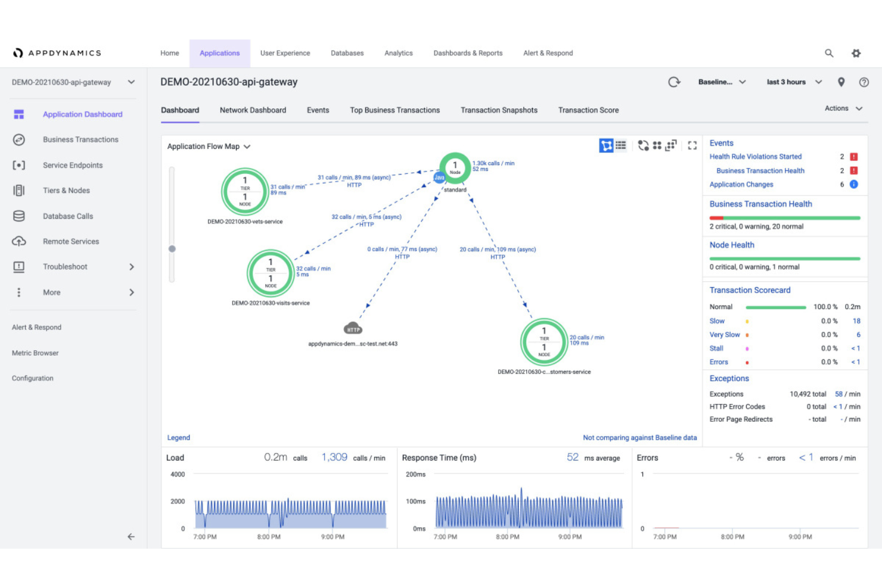Screen dimensions: 882x588
Task: Click the Database Calls cylinder icon
Action: pos(19,216)
